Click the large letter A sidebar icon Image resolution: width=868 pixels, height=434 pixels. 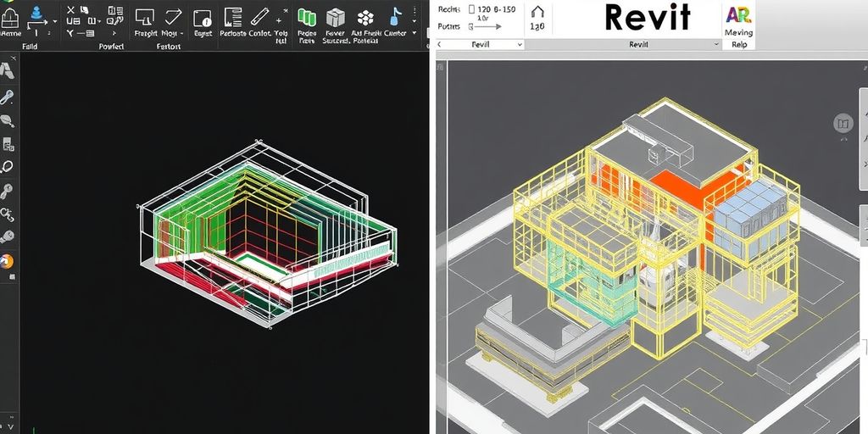click(x=7, y=71)
